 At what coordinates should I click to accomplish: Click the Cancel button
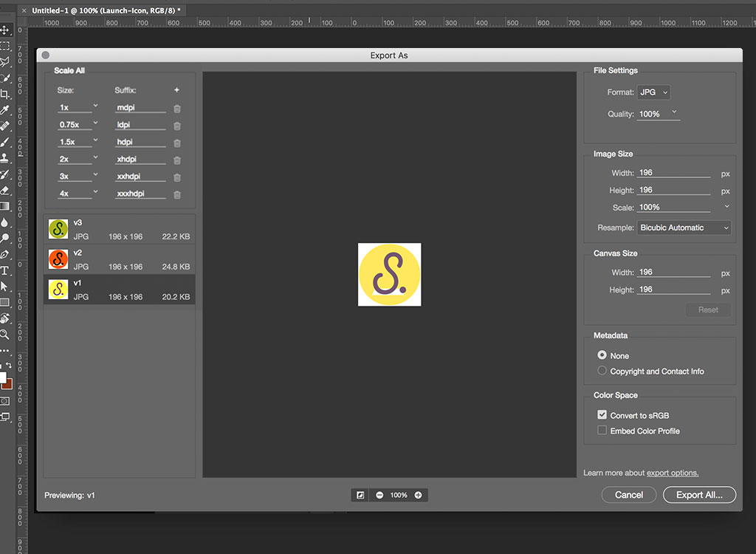[629, 495]
